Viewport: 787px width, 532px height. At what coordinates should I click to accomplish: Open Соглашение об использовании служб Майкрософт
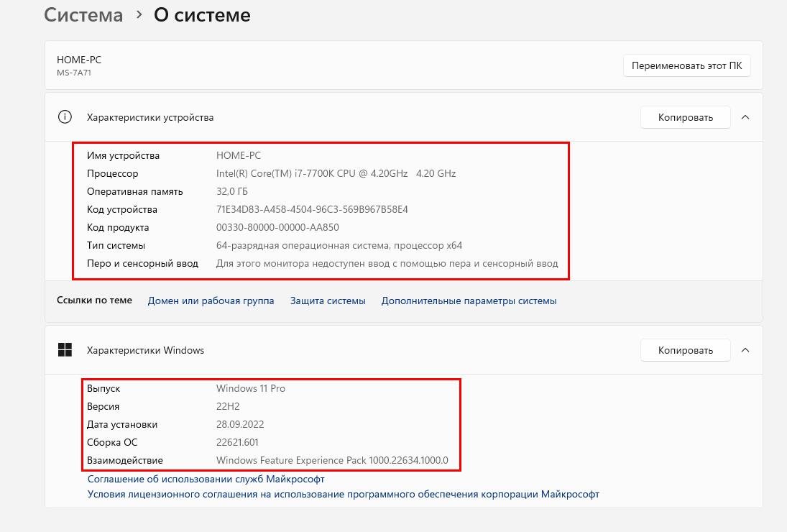pos(206,479)
